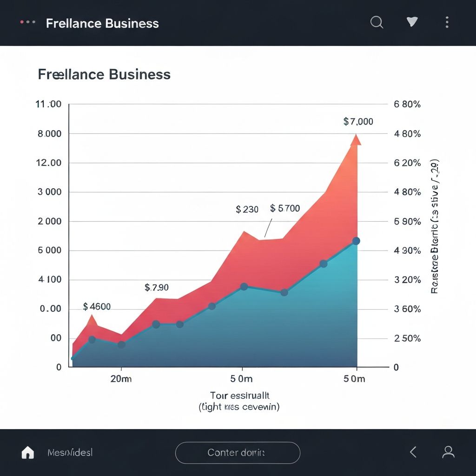The height and width of the screenshot is (476, 476).
Task: Tap the heart favorites icon
Action: pos(411,21)
